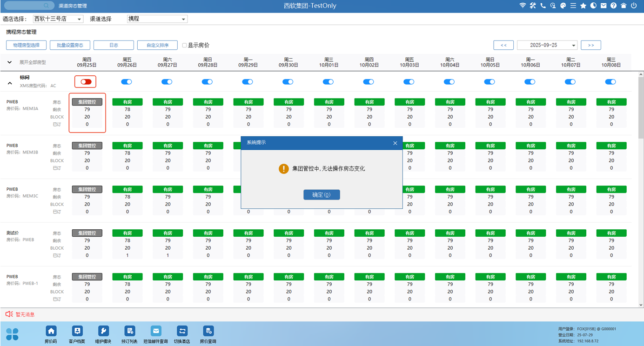Screen dimensions: 644x346
Task: Click the 批量设置房态 button
Action: click(x=70, y=45)
